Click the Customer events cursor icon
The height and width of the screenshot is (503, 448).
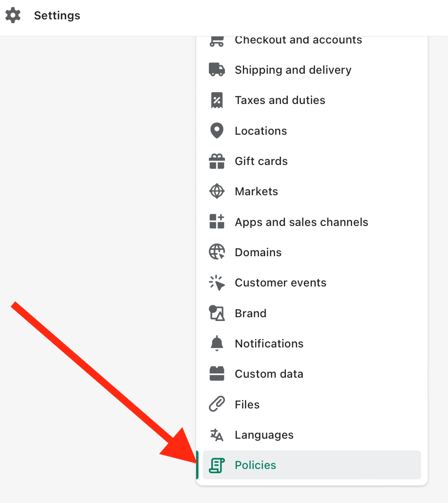217,283
